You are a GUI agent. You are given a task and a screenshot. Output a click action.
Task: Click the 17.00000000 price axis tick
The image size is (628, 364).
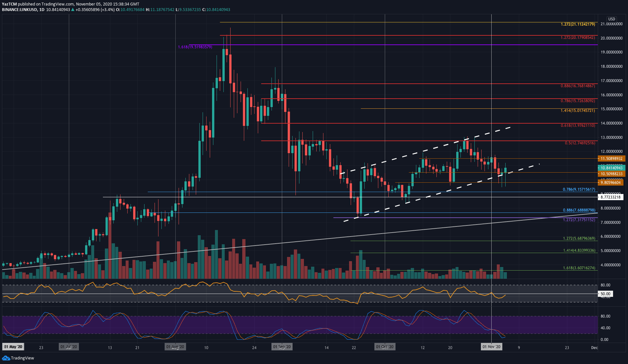click(611, 81)
